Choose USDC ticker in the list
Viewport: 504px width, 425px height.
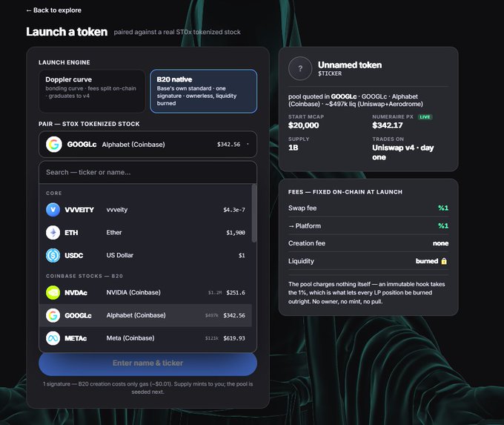74,255
